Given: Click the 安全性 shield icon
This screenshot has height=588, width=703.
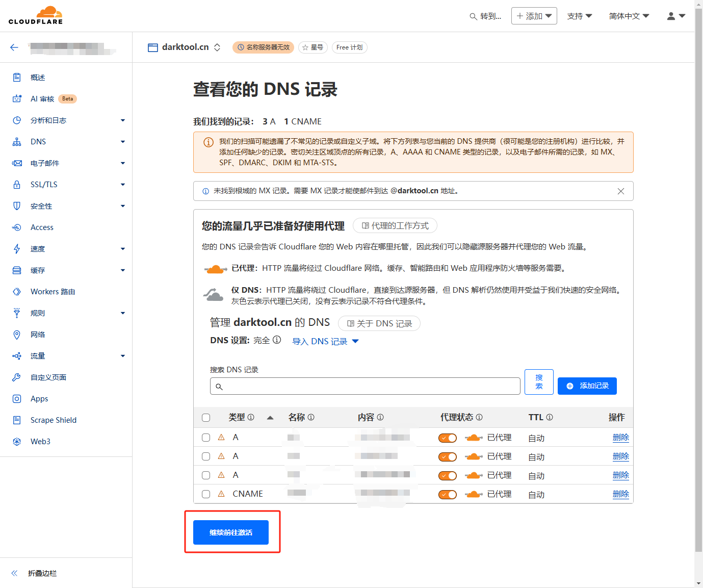Looking at the screenshot, I should (17, 206).
